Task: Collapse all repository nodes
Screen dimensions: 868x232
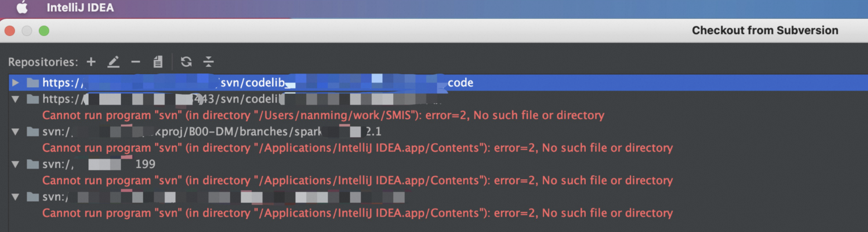Action: 208,62
